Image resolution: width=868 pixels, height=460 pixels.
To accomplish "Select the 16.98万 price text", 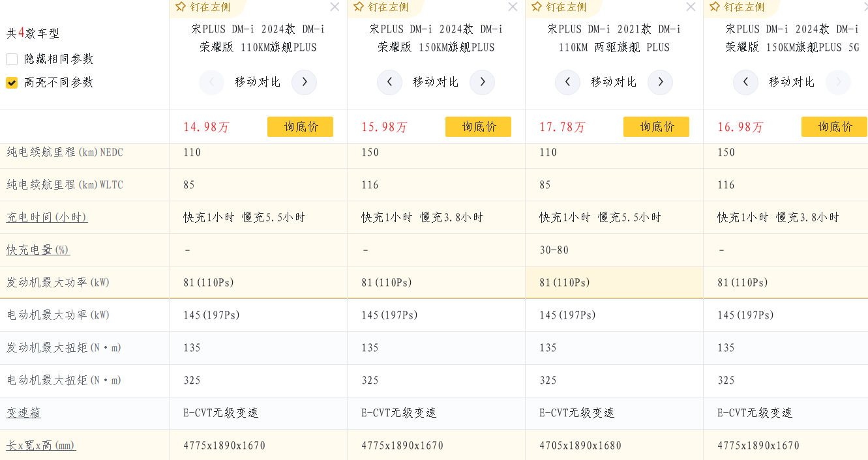I will point(740,127).
